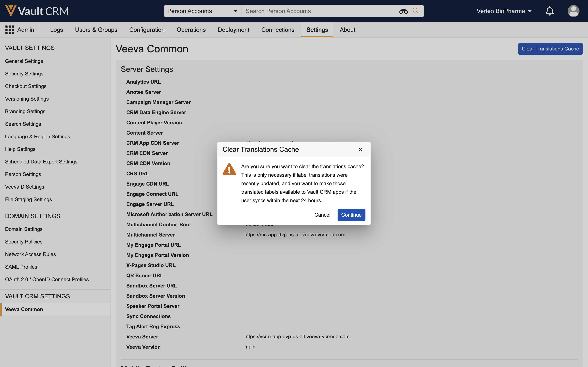The width and height of the screenshot is (588, 367).
Task: Open the Users & Groups tab
Action: point(96,30)
